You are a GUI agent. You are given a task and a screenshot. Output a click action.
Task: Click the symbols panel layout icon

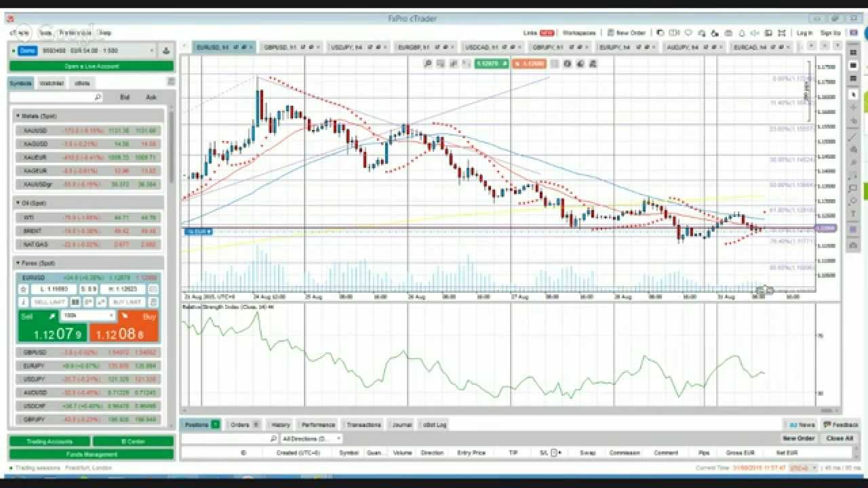[x=170, y=82]
